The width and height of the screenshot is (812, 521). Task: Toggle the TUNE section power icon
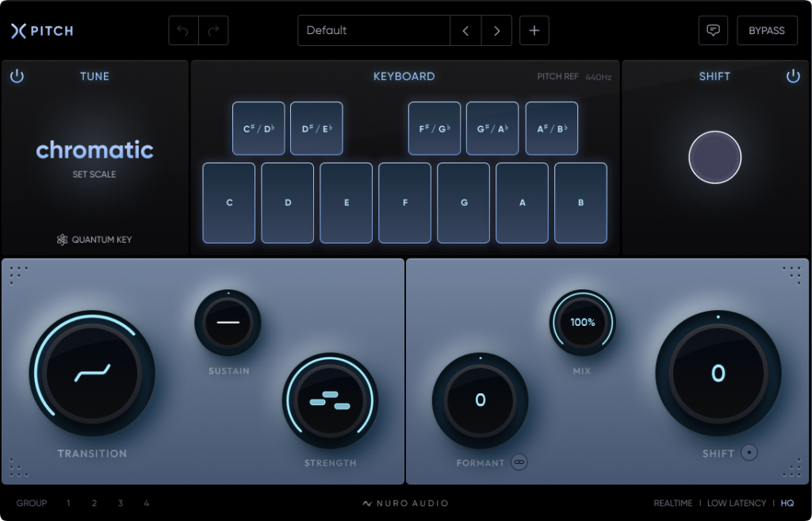click(17, 76)
